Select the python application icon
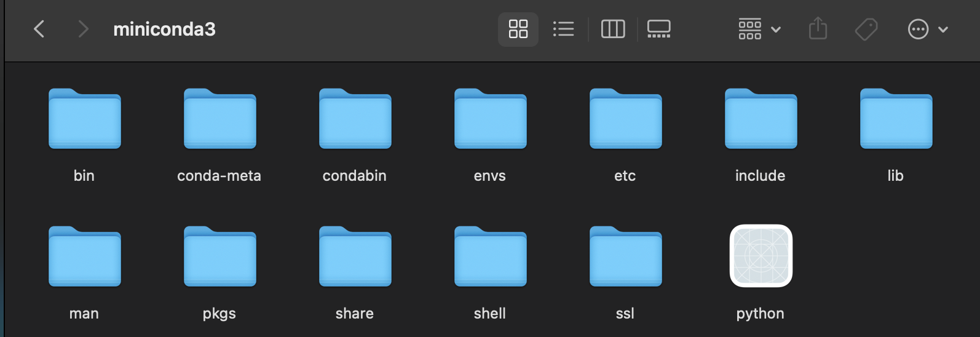 pos(761,256)
